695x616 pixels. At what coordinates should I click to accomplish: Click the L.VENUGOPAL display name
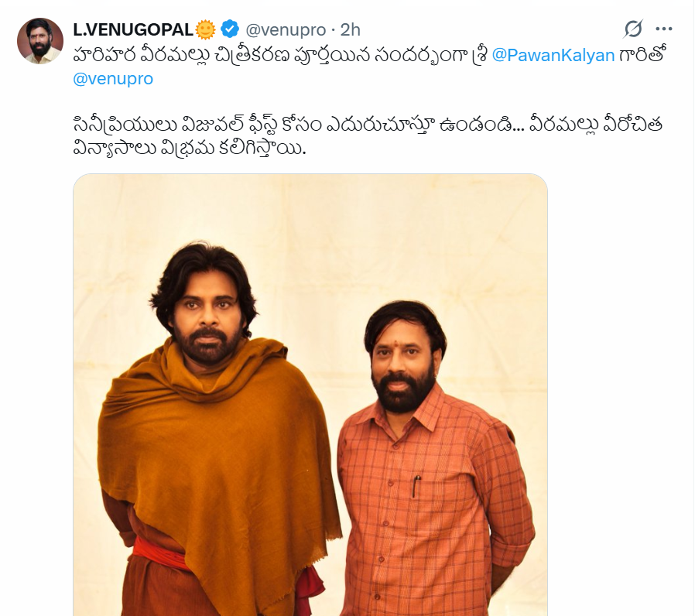pyautogui.click(x=133, y=29)
